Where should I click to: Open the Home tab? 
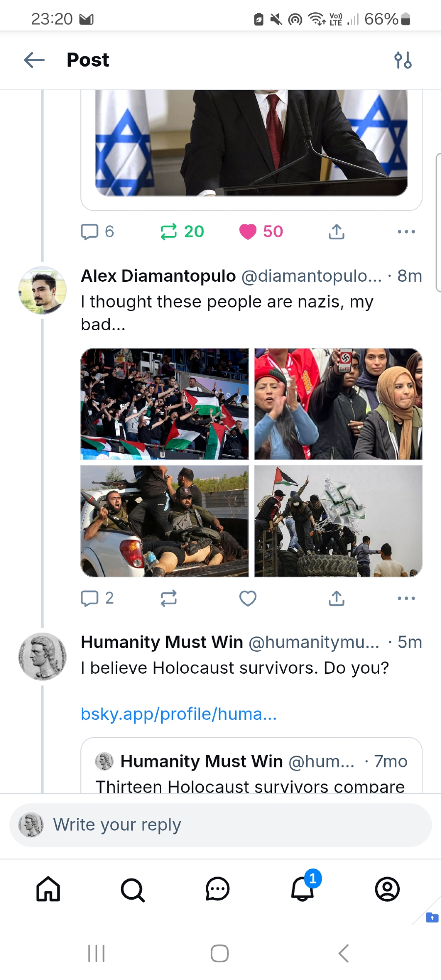(x=48, y=889)
